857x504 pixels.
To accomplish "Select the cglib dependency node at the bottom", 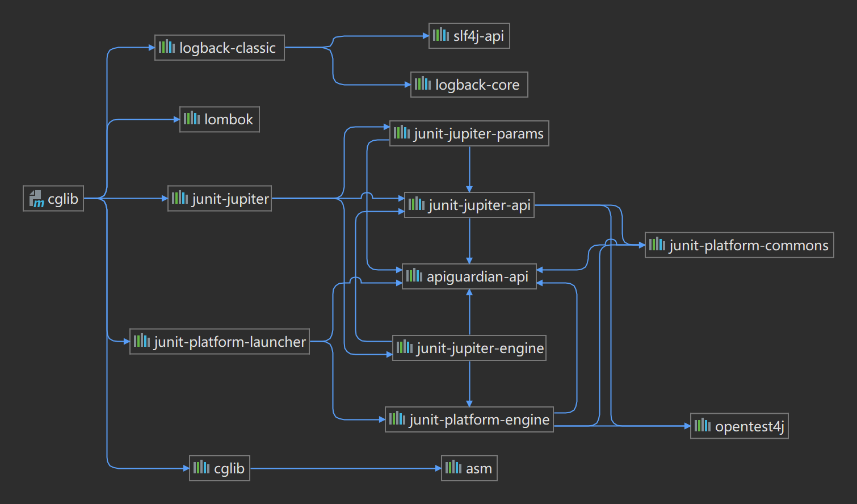I will coord(219,468).
